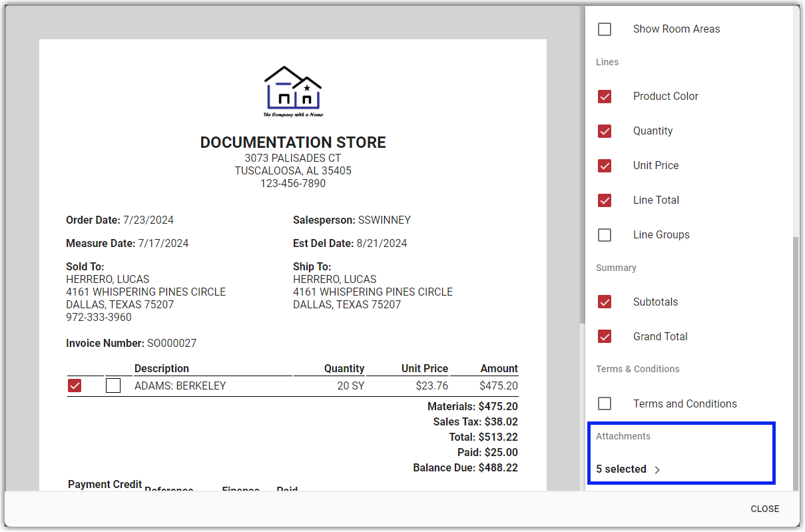The height and width of the screenshot is (532, 805).
Task: Click the options panel vertical scrollbar
Action: click(796, 362)
